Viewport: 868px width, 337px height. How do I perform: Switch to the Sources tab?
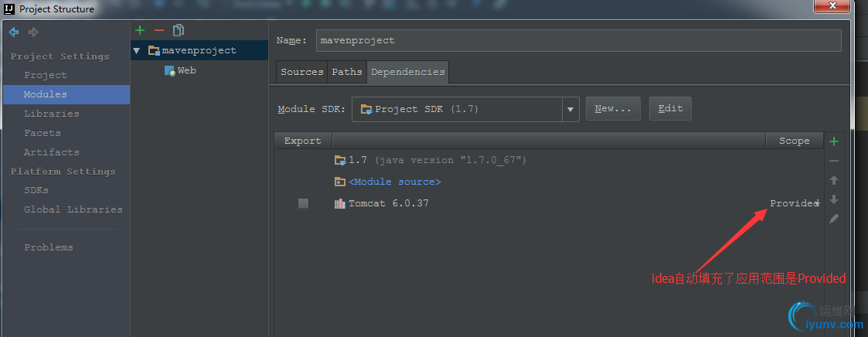point(301,72)
